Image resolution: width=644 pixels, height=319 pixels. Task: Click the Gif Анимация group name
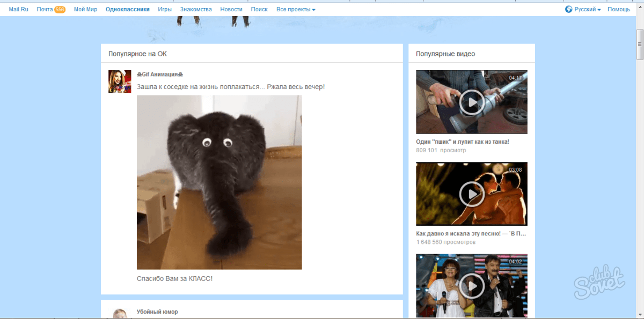coord(159,74)
